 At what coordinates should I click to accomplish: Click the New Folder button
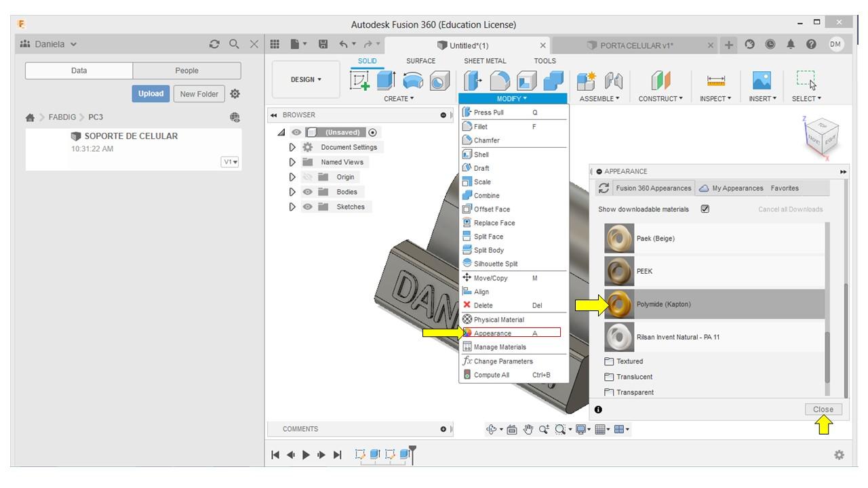click(199, 94)
